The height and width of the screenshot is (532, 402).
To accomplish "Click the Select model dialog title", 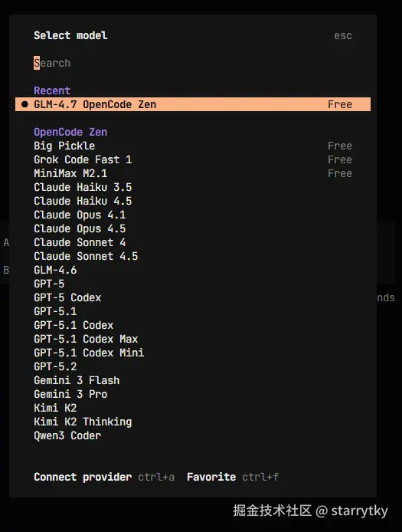I will (x=70, y=35).
